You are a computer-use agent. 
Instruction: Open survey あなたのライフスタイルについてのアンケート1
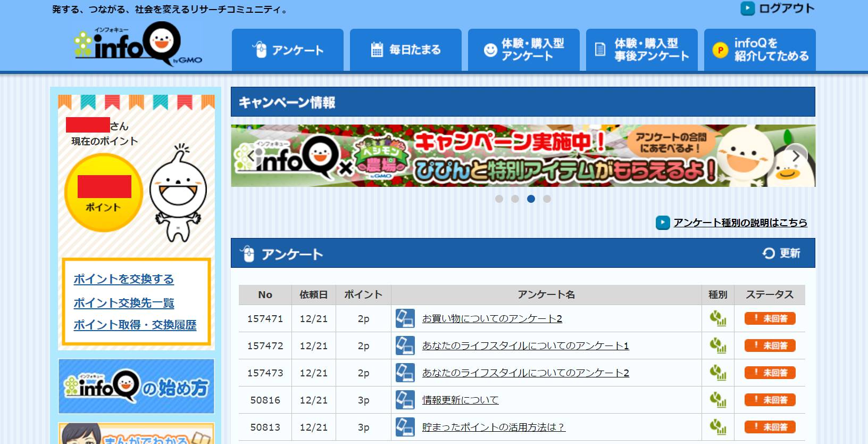coord(525,346)
